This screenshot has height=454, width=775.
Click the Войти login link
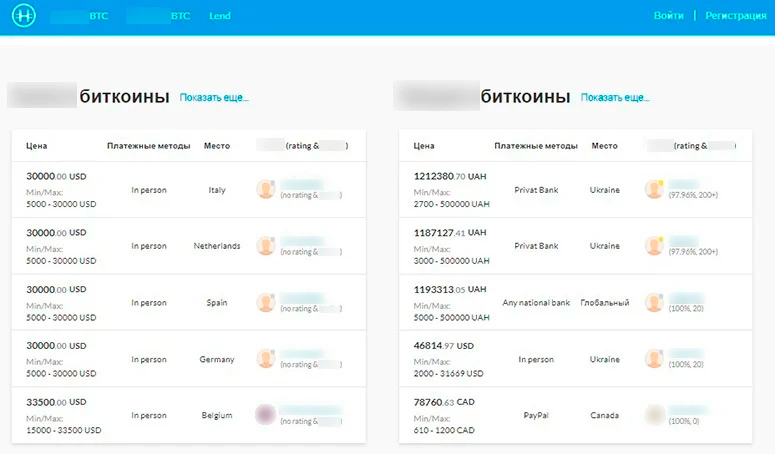point(669,16)
